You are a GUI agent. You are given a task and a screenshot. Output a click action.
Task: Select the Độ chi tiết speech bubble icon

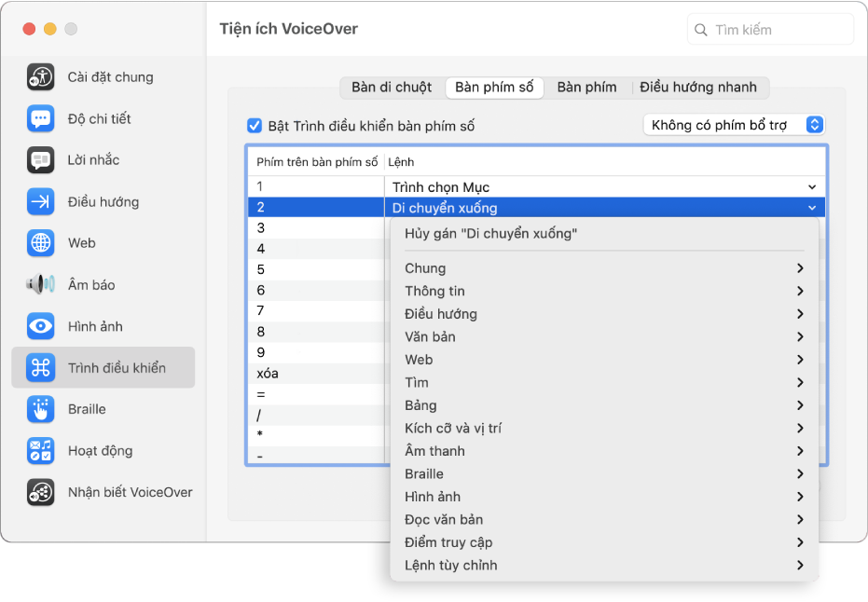click(x=41, y=118)
